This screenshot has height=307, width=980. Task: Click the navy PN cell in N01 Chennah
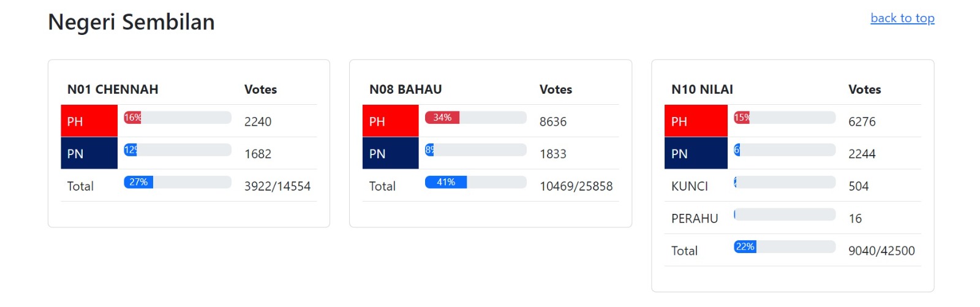pos(89,153)
